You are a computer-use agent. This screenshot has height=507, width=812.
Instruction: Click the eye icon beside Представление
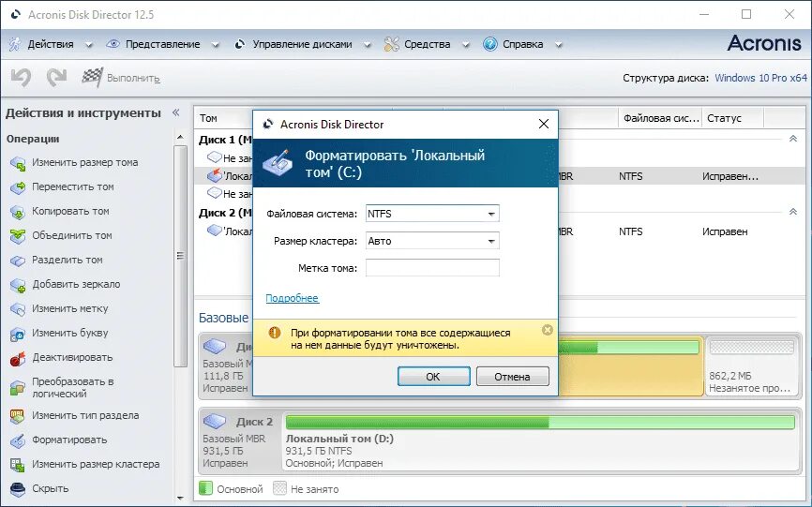pyautogui.click(x=113, y=44)
